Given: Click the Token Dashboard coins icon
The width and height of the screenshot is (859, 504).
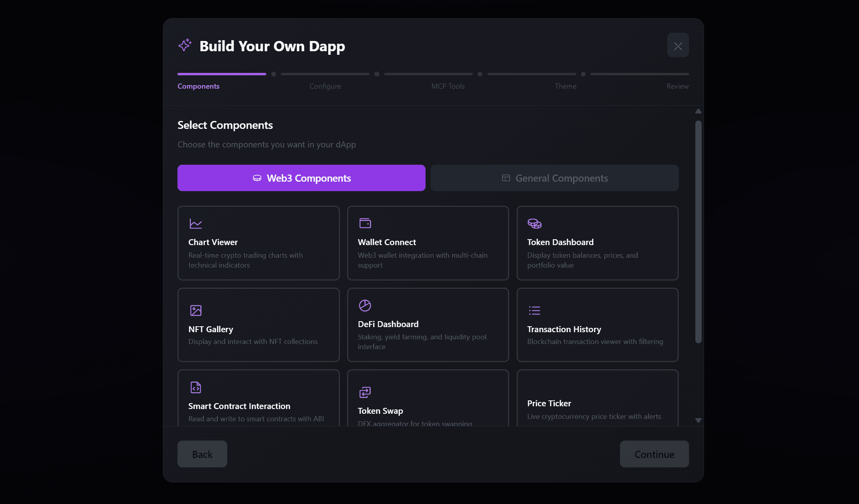Looking at the screenshot, I should click(x=534, y=223).
